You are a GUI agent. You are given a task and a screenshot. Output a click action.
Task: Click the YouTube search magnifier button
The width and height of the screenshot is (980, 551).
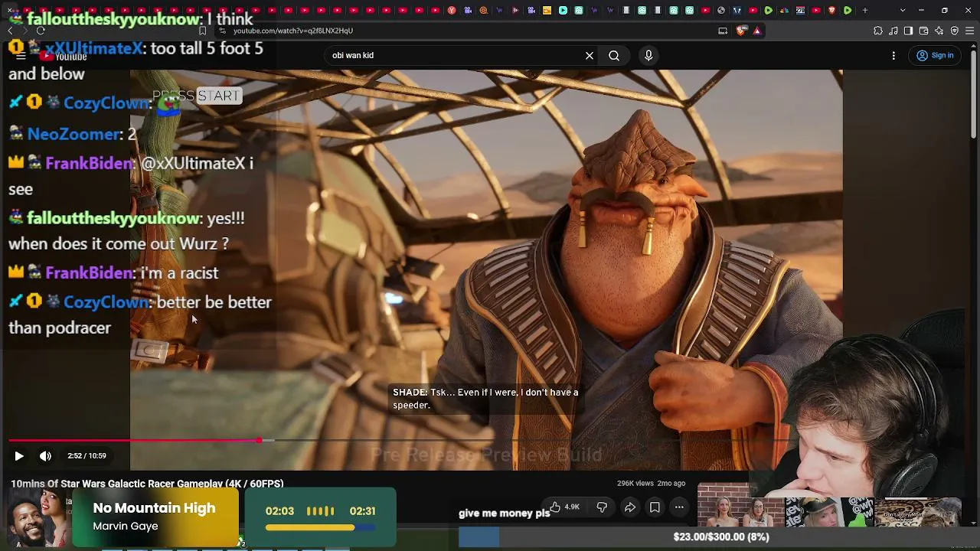(614, 55)
